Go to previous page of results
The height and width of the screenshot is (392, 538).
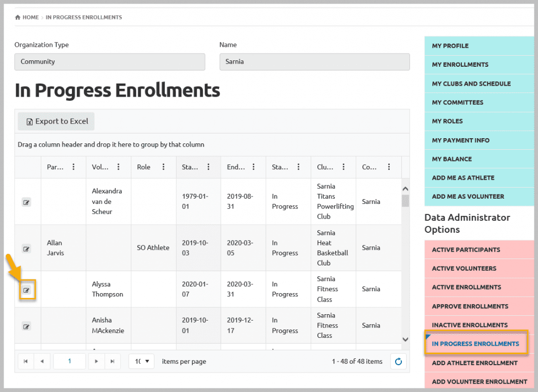coord(42,362)
